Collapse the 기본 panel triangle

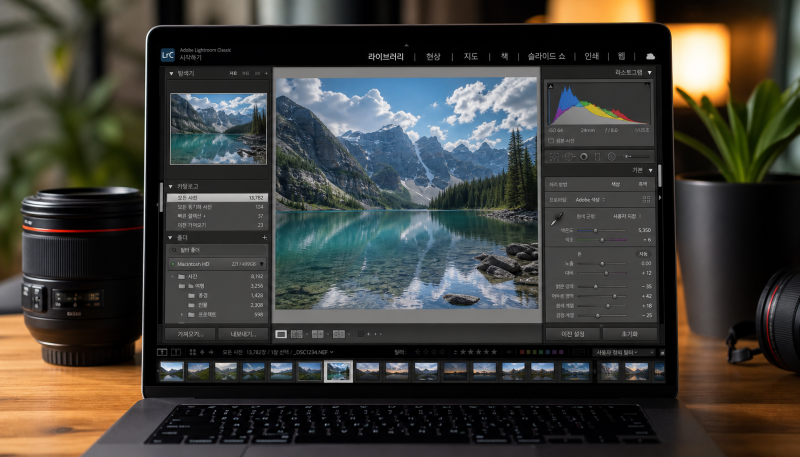(650, 170)
